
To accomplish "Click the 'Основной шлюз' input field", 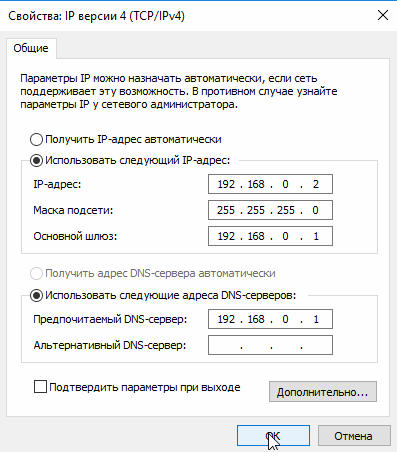I will point(270,236).
